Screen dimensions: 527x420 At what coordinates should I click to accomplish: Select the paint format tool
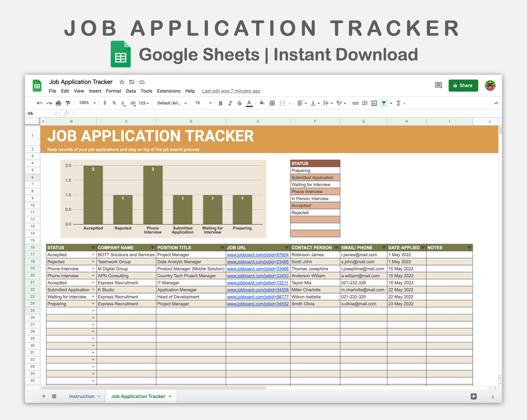coord(68,103)
